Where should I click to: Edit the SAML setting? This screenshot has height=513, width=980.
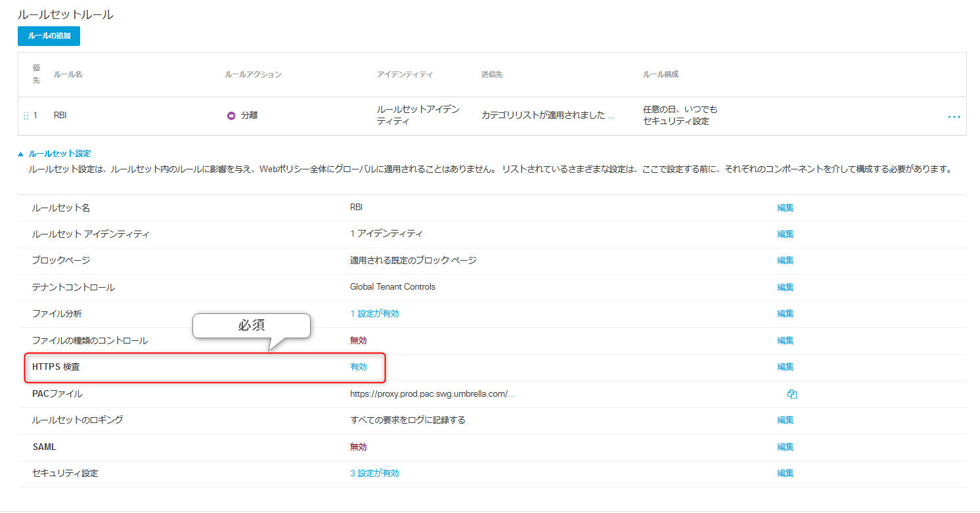tap(785, 447)
